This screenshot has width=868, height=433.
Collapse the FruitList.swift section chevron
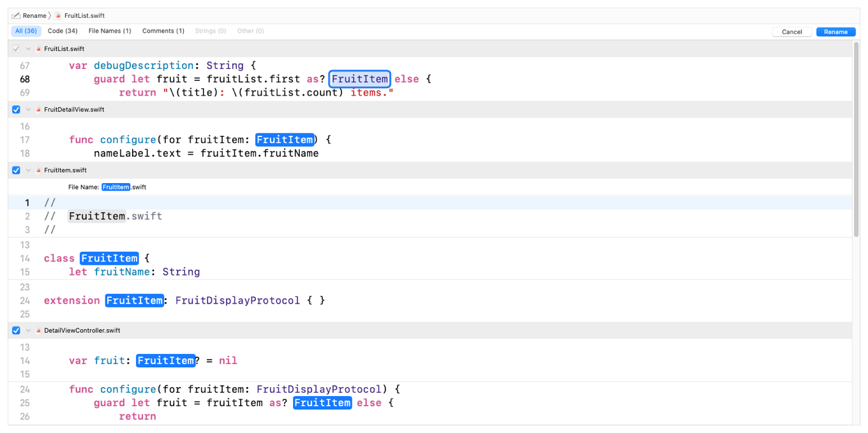pos(28,49)
